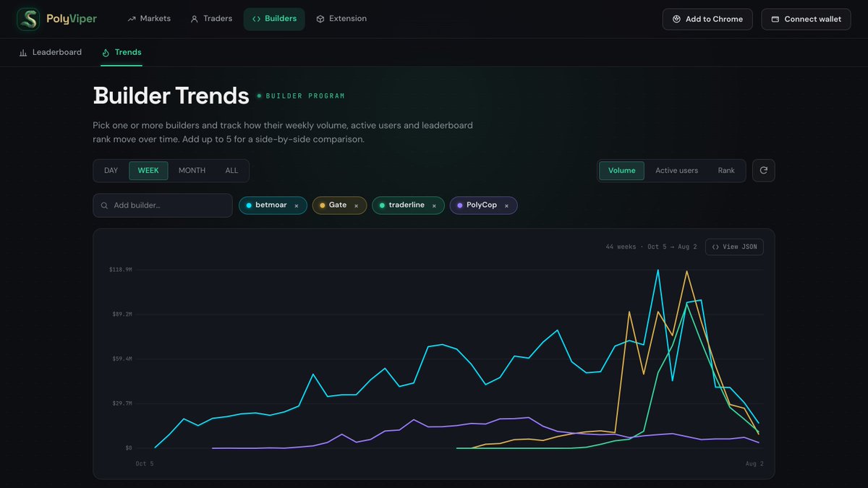Click the traderline chip label
The width and height of the screenshot is (868, 488).
[407, 205]
